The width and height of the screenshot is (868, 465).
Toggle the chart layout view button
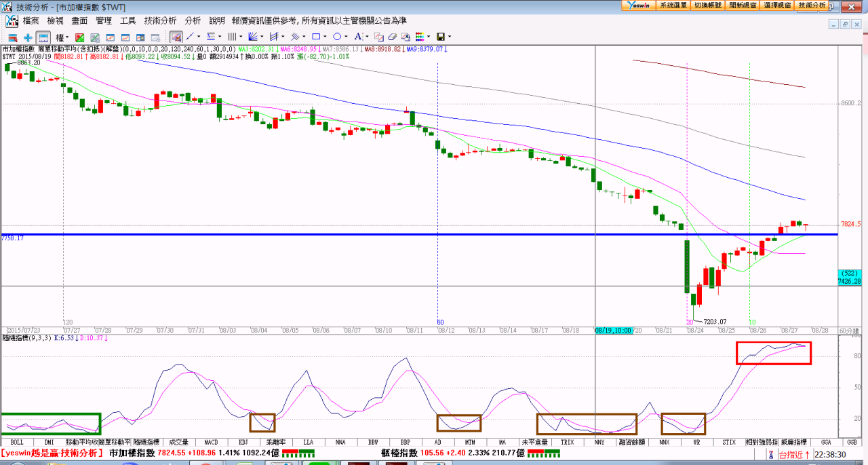(x=43, y=37)
